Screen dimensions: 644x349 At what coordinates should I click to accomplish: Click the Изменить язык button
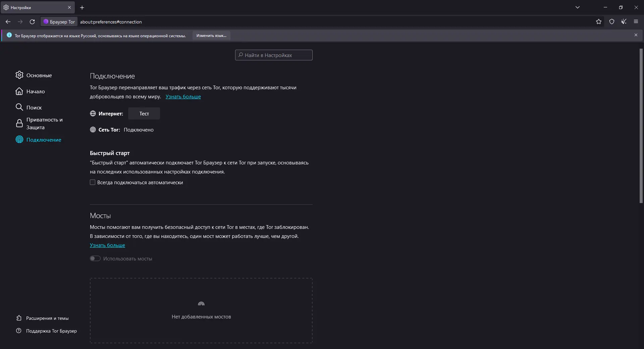(211, 36)
